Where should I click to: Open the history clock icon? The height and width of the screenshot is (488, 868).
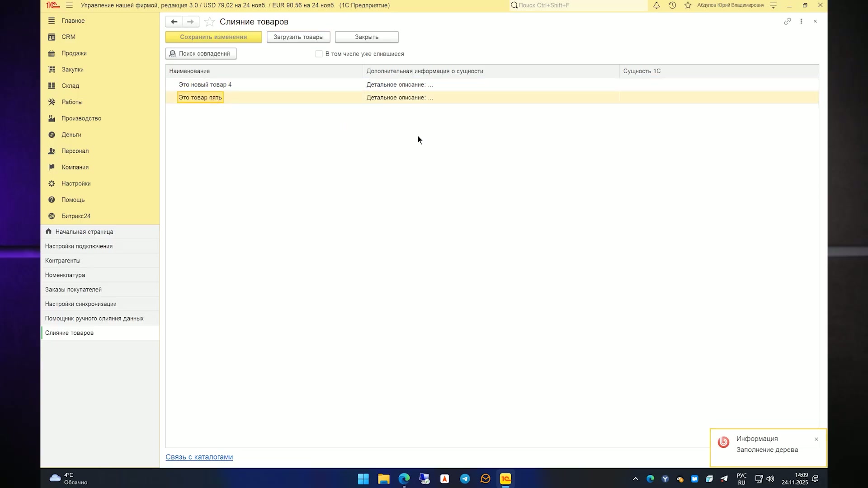(x=672, y=5)
